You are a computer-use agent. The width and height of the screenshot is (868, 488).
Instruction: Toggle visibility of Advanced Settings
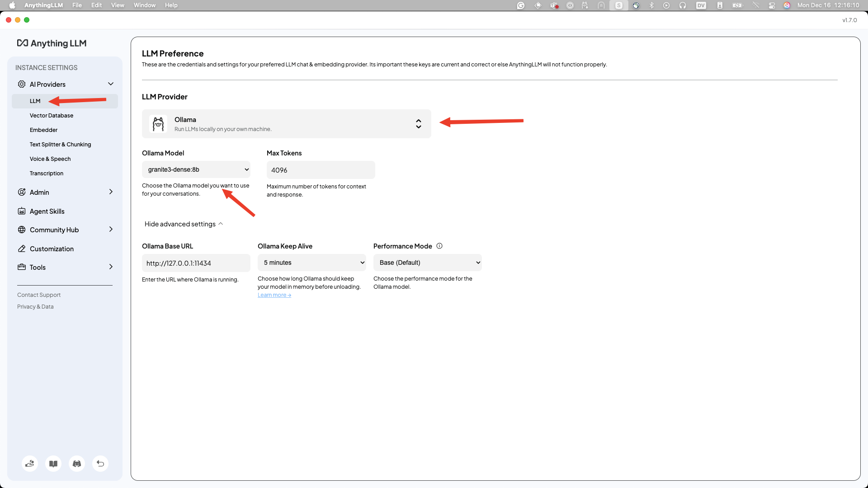click(x=183, y=224)
